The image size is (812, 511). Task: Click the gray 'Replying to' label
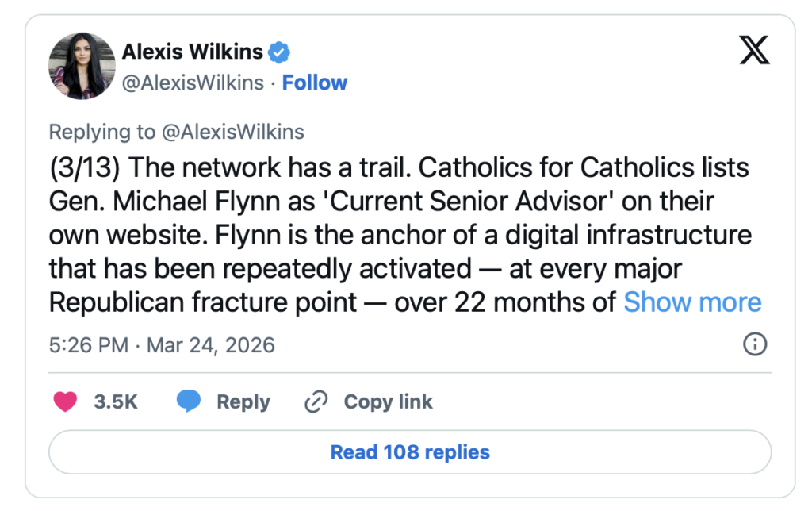103,132
